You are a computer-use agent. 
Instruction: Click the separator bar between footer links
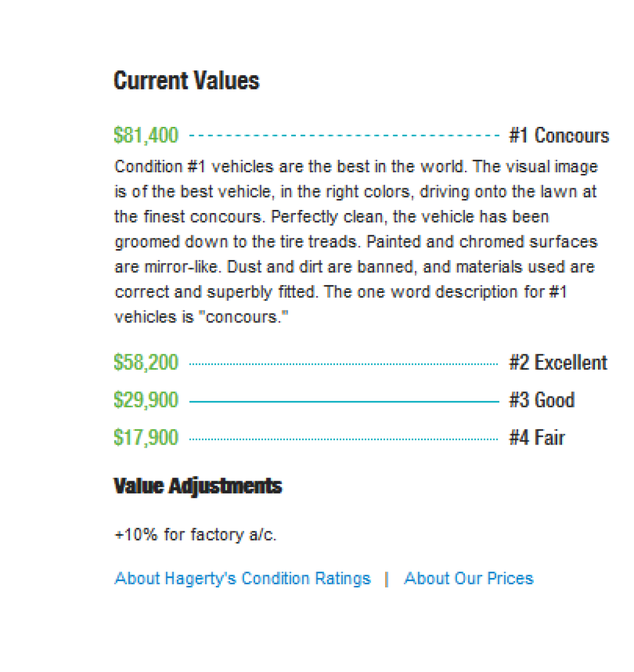[387, 579]
